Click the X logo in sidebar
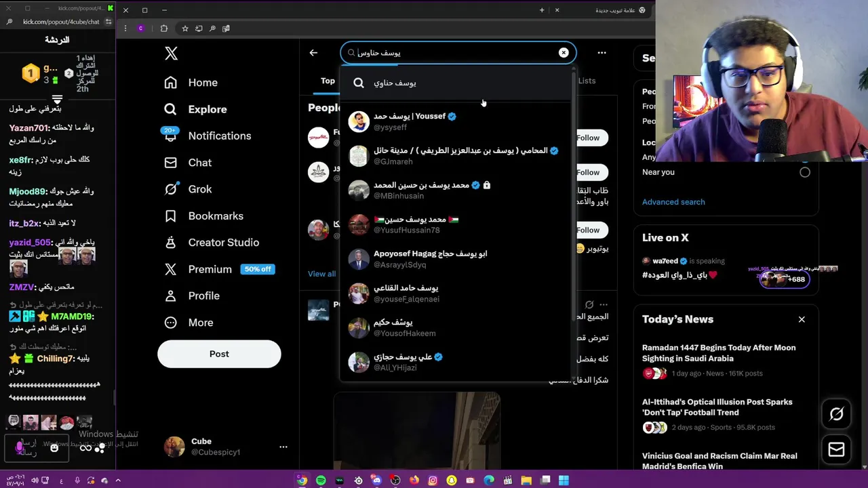Image resolution: width=868 pixels, height=488 pixels. (171, 54)
